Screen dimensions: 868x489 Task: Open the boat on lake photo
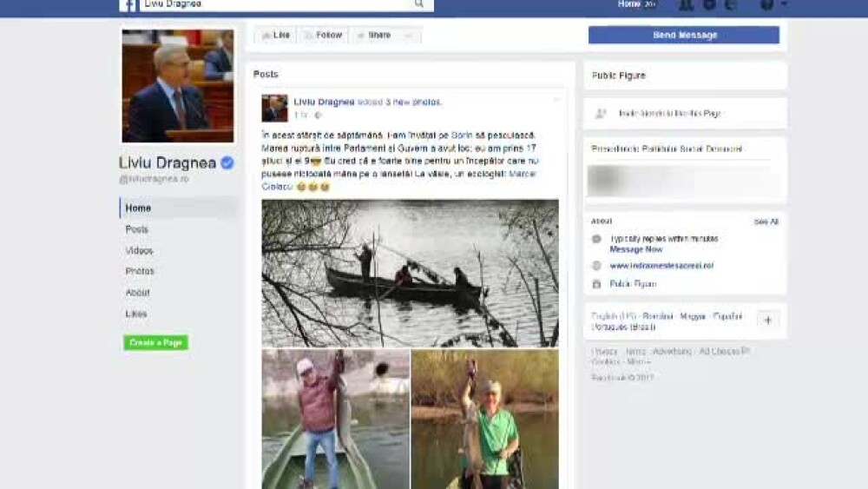pyautogui.click(x=410, y=273)
